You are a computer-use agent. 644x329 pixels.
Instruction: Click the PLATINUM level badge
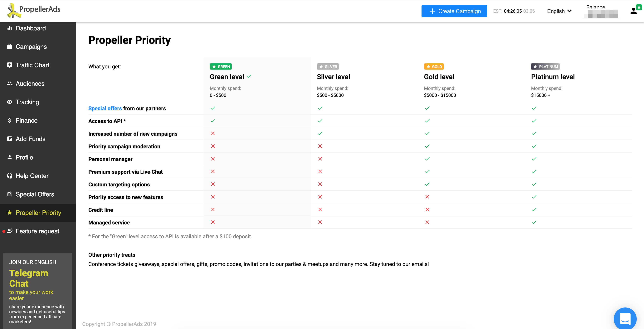[545, 67]
